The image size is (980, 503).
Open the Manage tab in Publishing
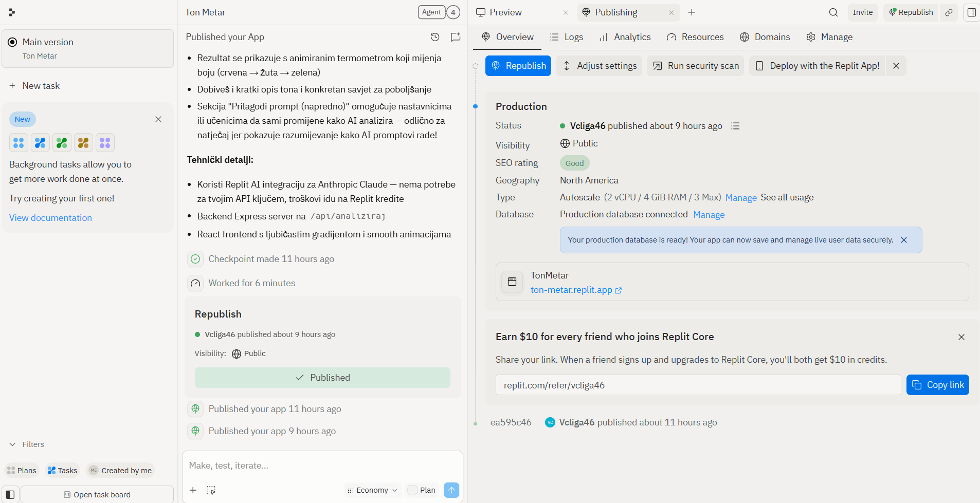point(829,37)
